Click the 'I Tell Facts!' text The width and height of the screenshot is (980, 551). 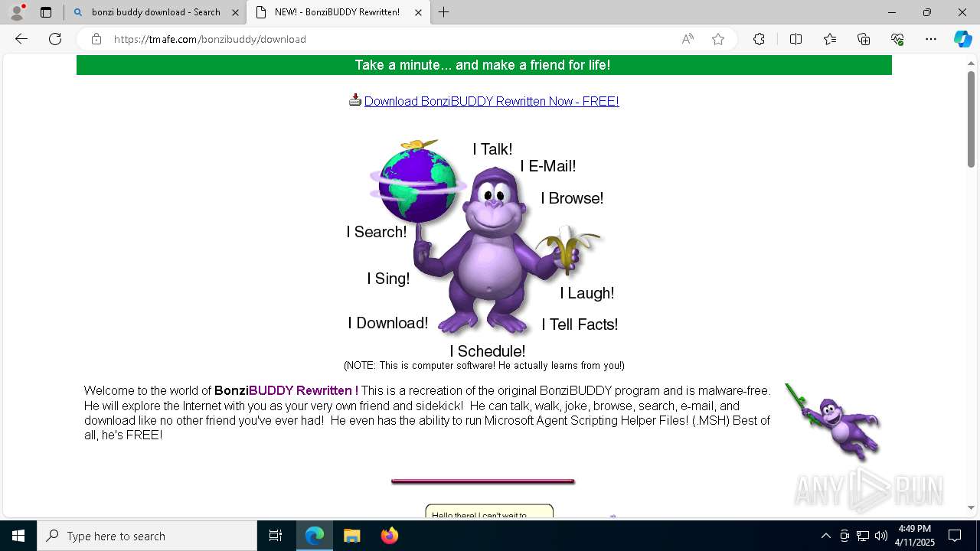[x=580, y=324]
